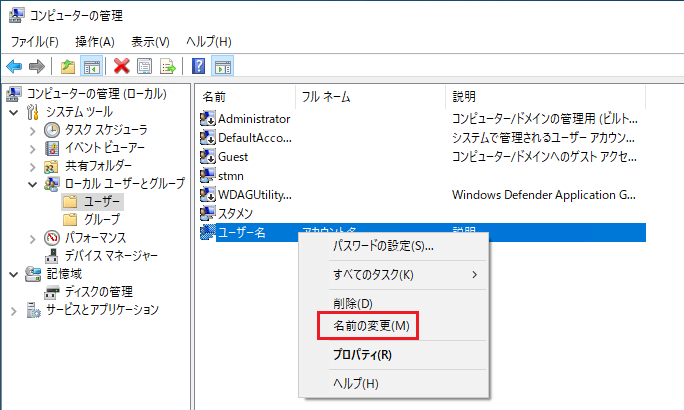Click the Guest user icon

click(208, 157)
